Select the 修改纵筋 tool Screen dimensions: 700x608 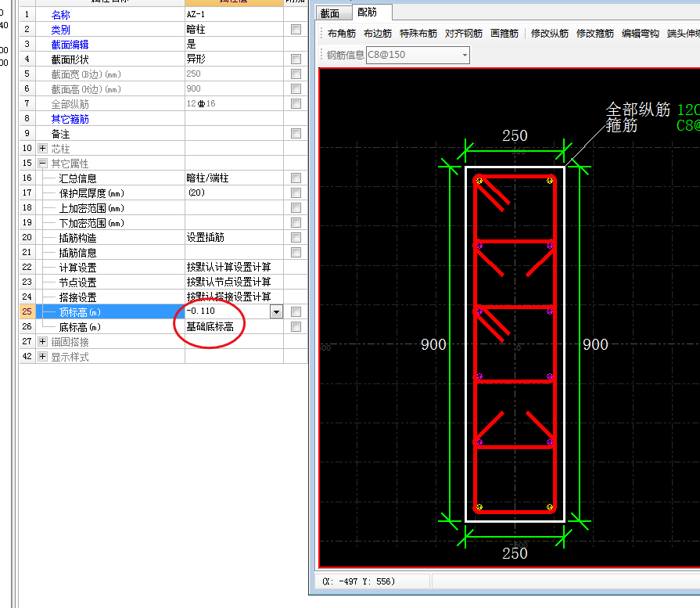tap(550, 34)
